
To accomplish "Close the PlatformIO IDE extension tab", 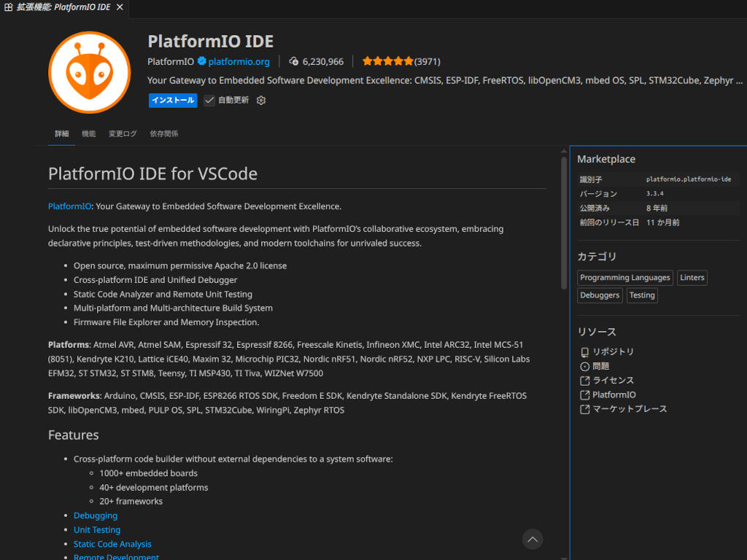I will tap(120, 7).
